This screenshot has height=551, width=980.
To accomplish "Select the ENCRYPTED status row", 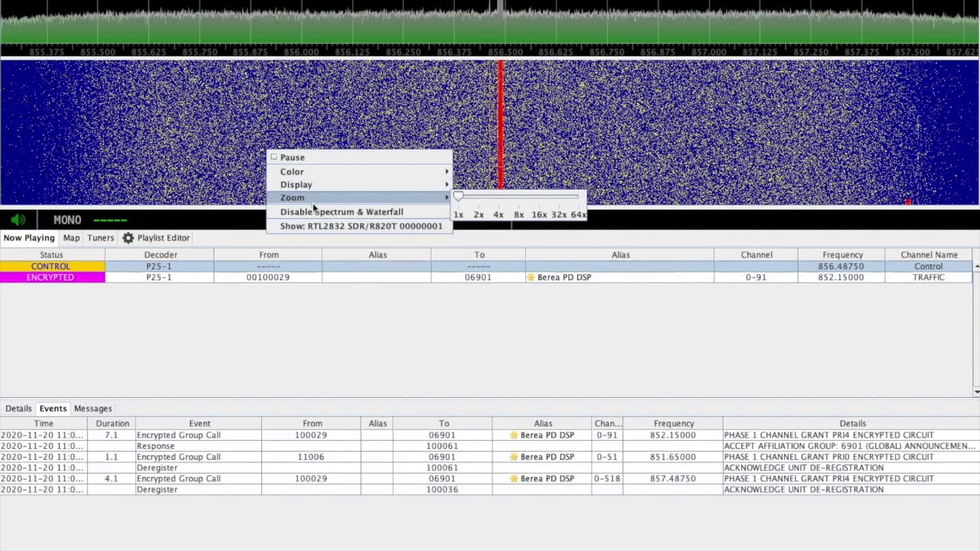I will (486, 277).
